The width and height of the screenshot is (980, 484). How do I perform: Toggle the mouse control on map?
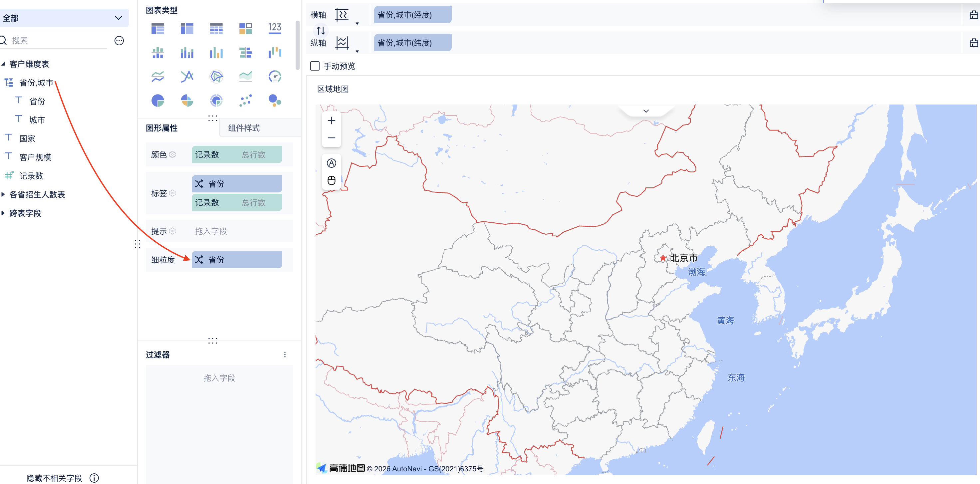point(331,180)
